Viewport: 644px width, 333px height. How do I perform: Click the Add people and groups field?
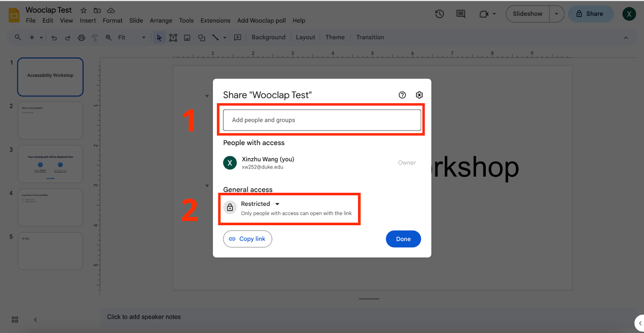click(x=322, y=120)
